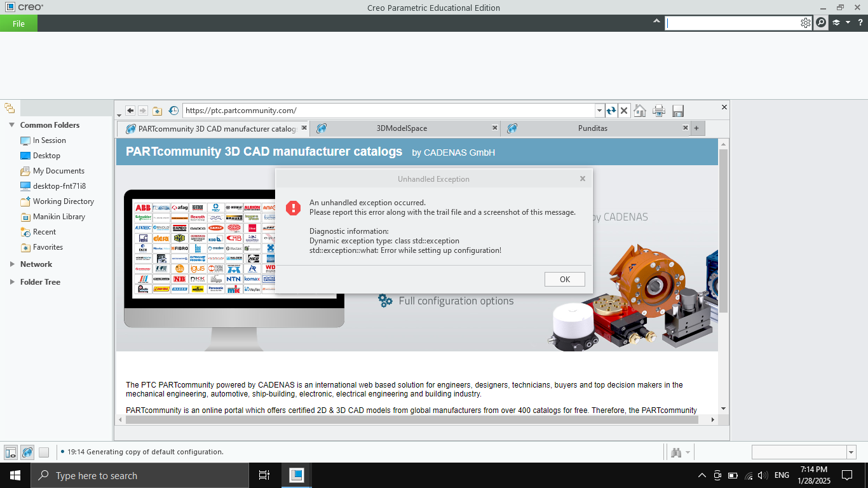Click the Home page icon in embedded browser
868x488 pixels.
point(640,110)
